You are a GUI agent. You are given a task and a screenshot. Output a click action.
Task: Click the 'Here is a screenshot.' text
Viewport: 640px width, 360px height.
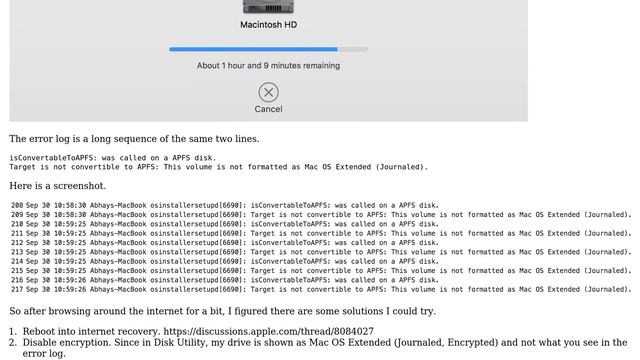pyautogui.click(x=58, y=186)
